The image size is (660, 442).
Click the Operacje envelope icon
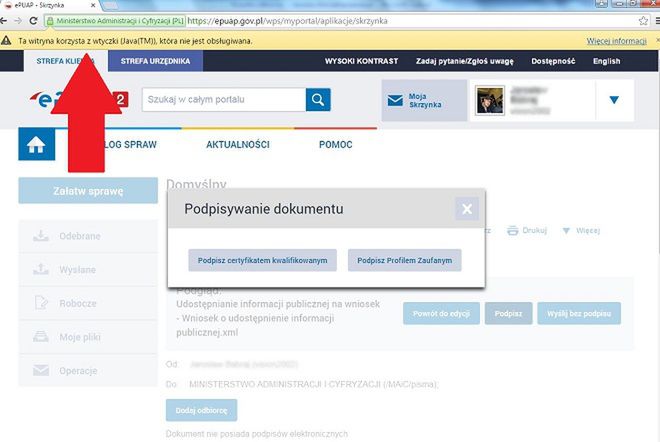click(41, 370)
